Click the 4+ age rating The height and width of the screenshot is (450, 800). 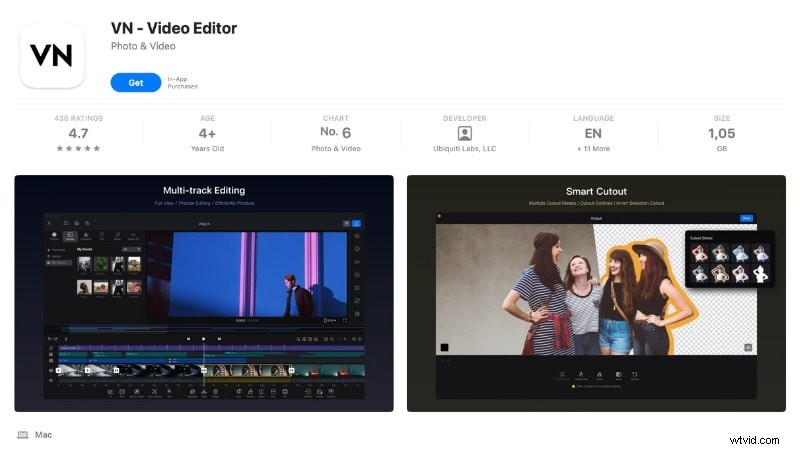(207, 133)
